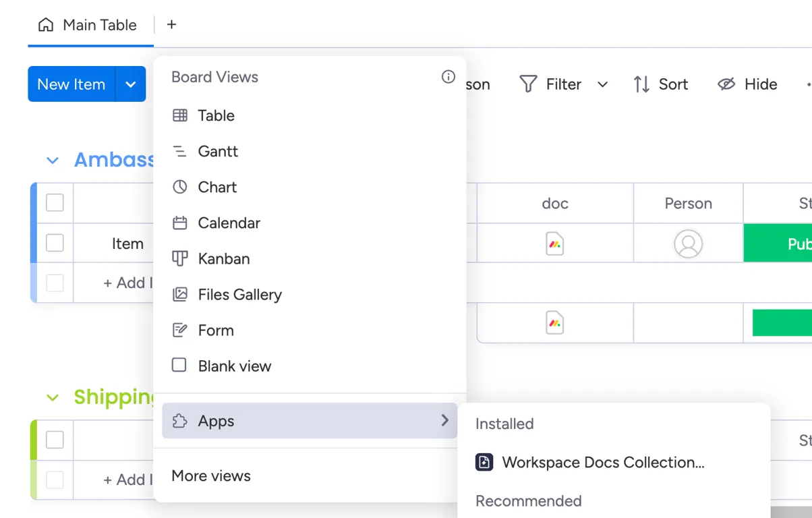Viewport: 812px width, 518px height.
Task: Click the Add Item link
Action: pyautogui.click(x=128, y=283)
